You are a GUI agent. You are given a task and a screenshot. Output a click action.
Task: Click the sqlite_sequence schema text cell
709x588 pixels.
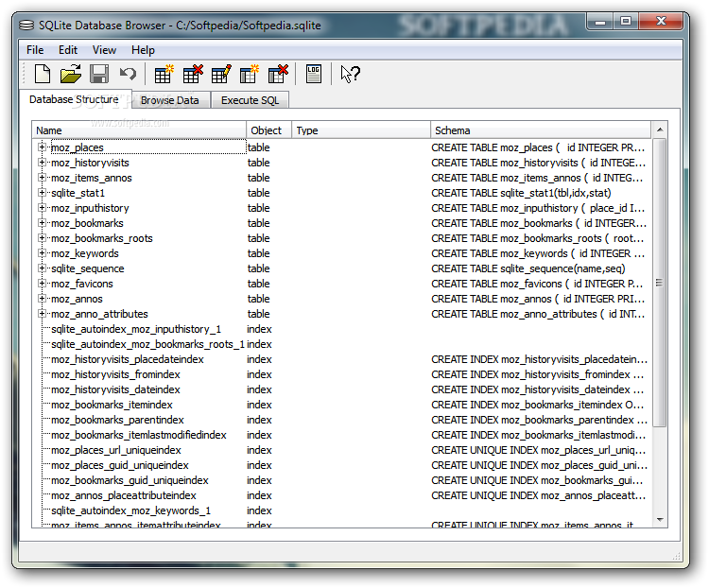pos(528,268)
